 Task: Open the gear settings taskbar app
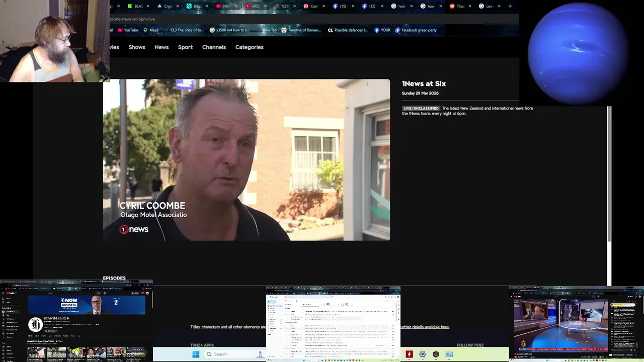point(423,354)
